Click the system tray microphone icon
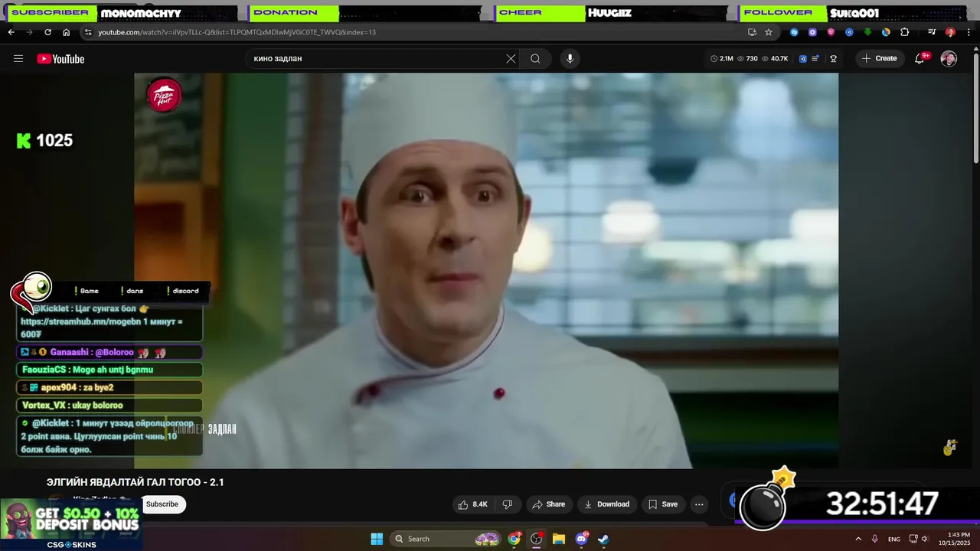The width and height of the screenshot is (980, 551). [875, 539]
